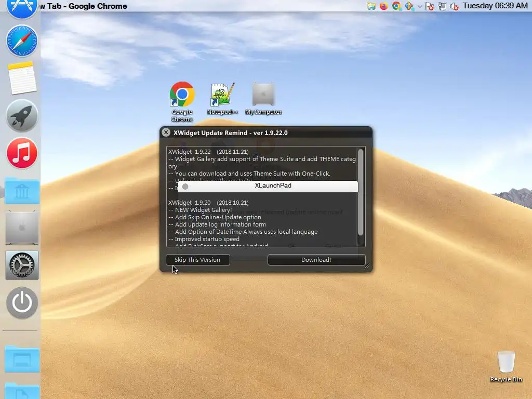
Task: Click "Improved startup speed" line
Action: [x=204, y=239]
